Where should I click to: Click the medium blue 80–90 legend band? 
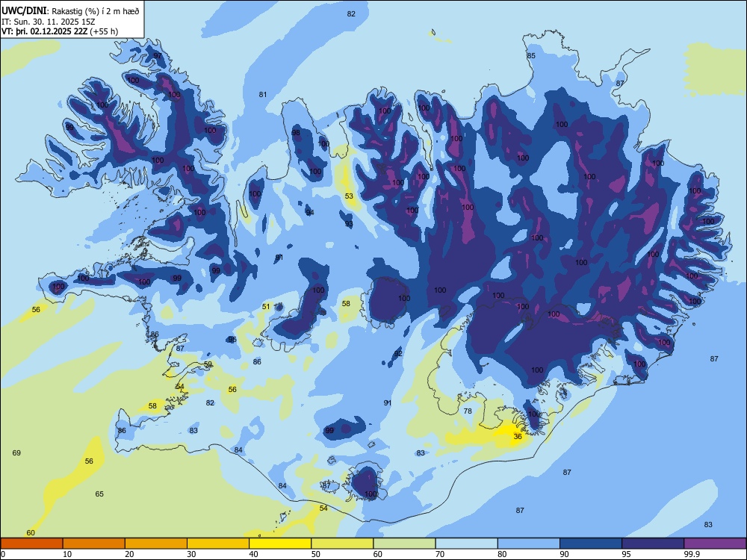[528, 544]
